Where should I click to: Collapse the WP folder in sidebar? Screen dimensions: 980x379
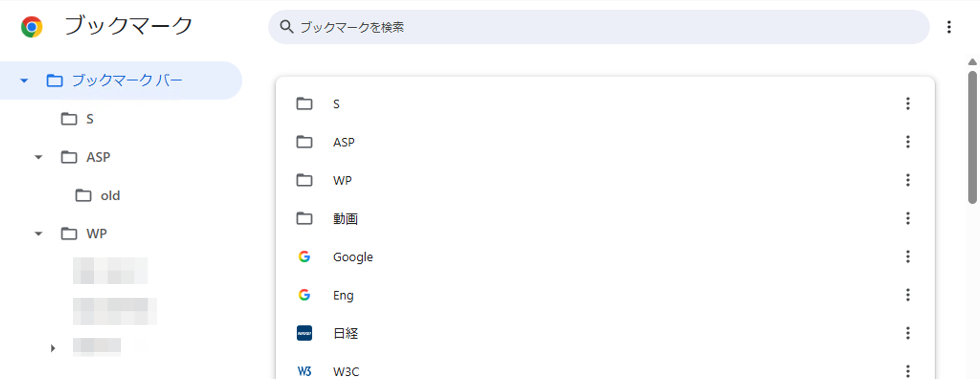tap(38, 234)
